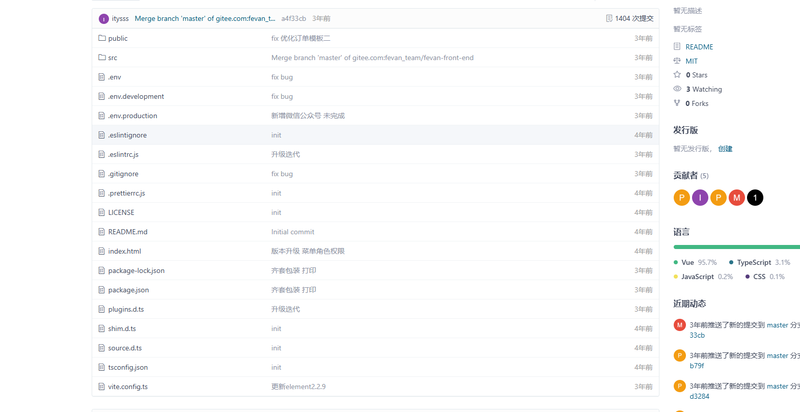
Task: Click the file icon beside .env
Action: 102,77
